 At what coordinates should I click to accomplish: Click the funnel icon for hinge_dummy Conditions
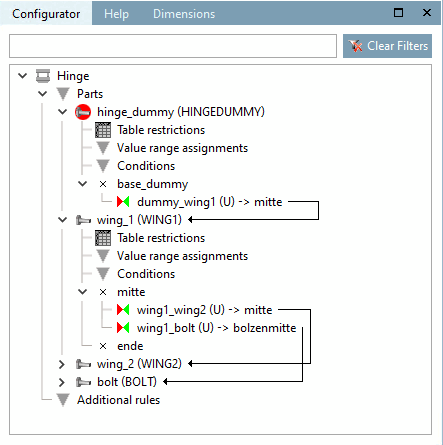pyautogui.click(x=103, y=166)
